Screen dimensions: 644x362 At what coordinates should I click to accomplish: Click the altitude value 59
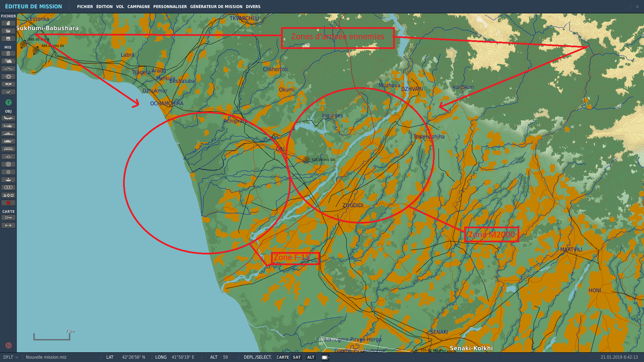[x=225, y=357]
